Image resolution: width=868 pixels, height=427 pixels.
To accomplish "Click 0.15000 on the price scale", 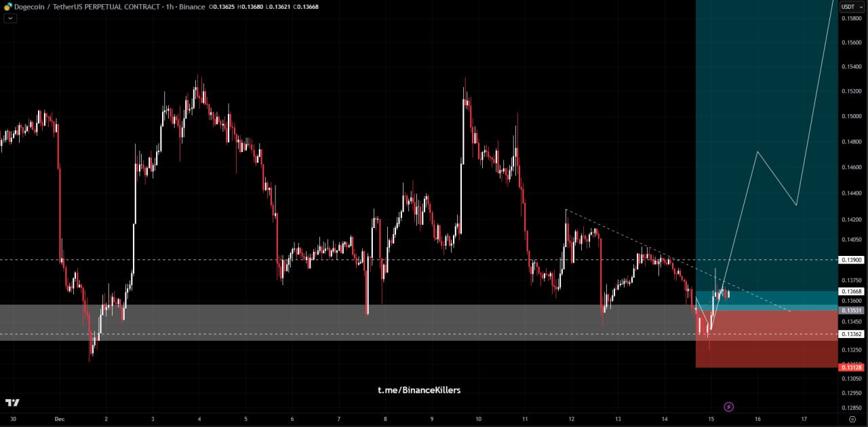I will click(852, 117).
